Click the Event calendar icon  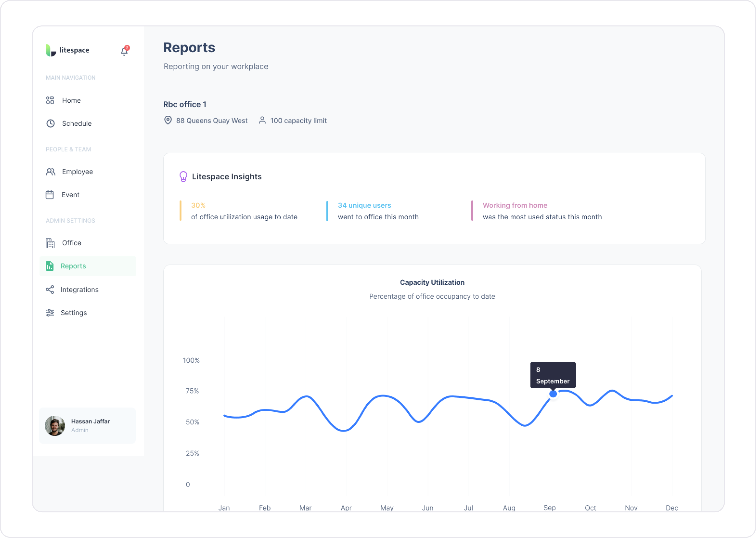coord(50,195)
